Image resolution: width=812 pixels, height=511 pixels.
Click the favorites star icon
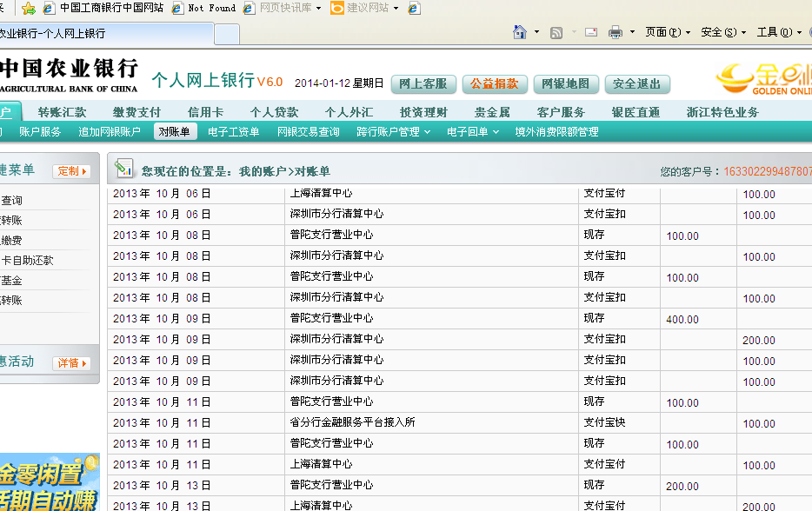click(29, 8)
